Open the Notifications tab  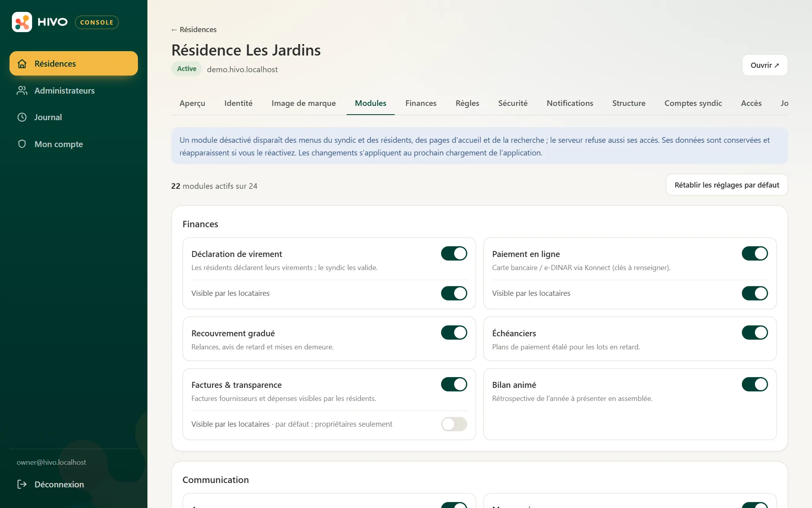[x=570, y=103]
